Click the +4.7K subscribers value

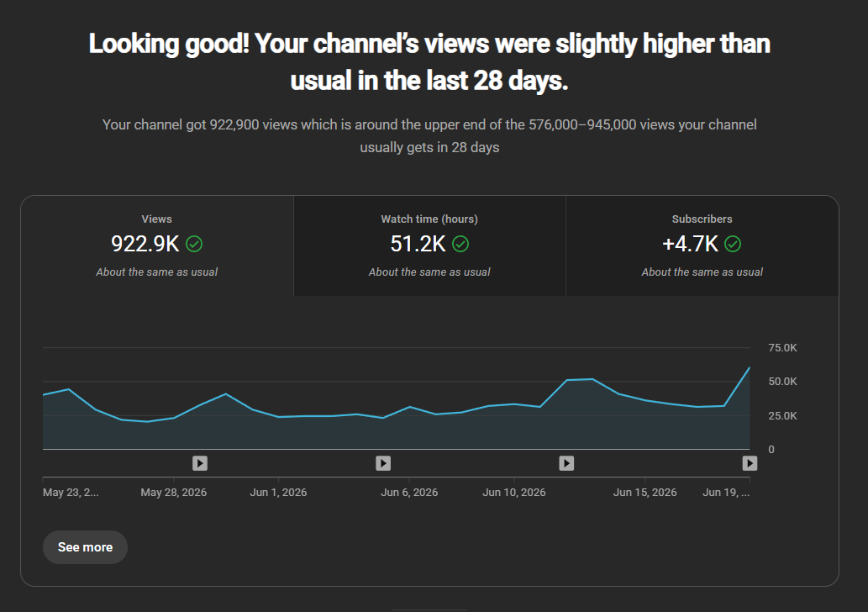click(x=691, y=244)
